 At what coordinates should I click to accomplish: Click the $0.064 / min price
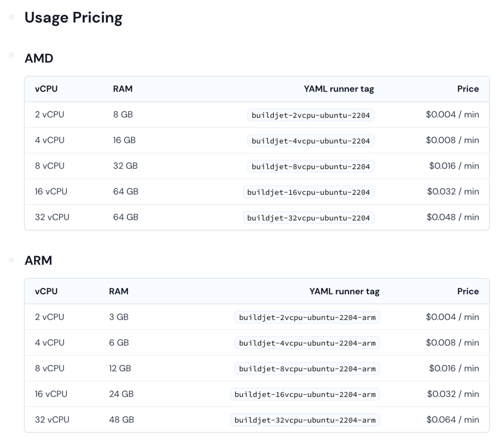pos(453,419)
